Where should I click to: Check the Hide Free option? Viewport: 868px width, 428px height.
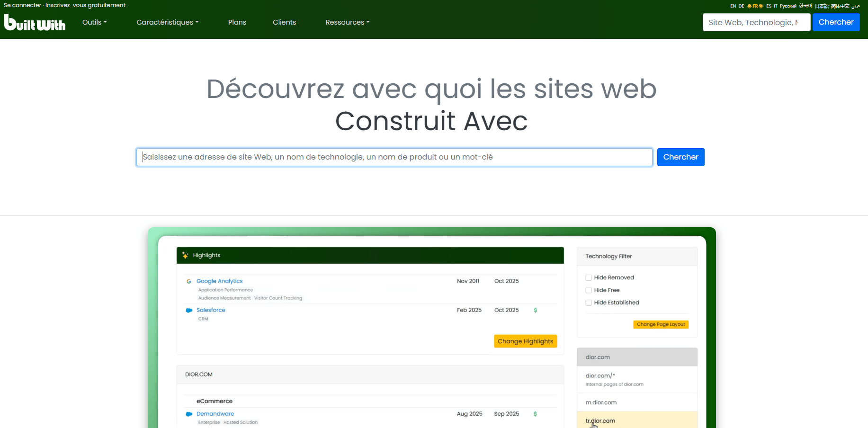click(589, 290)
